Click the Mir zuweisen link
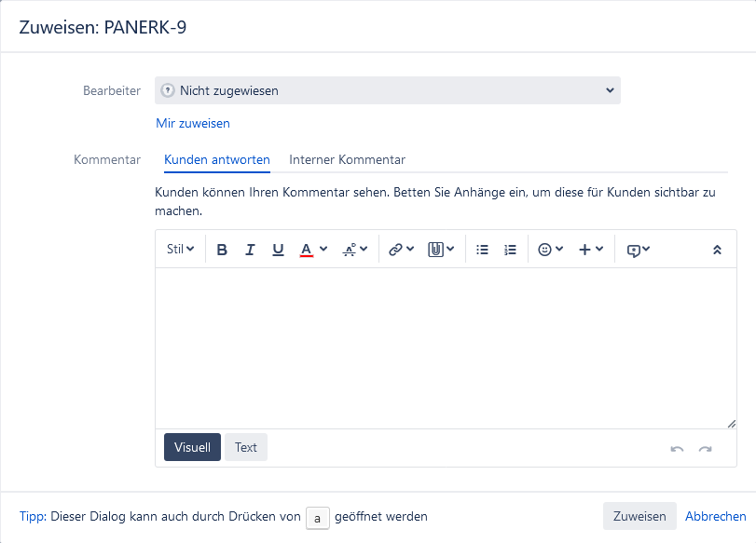 tap(193, 123)
